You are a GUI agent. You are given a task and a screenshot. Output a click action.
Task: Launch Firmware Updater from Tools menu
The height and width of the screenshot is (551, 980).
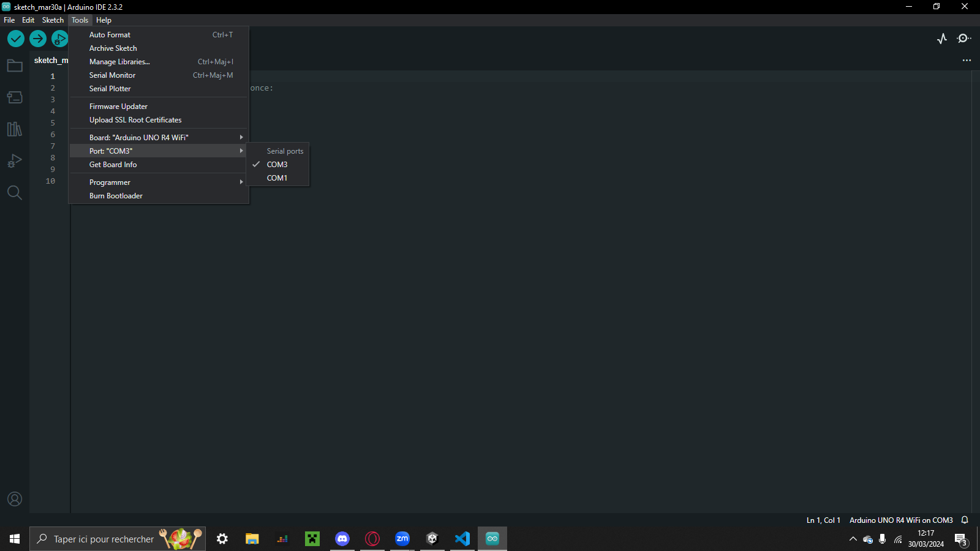[159, 107]
